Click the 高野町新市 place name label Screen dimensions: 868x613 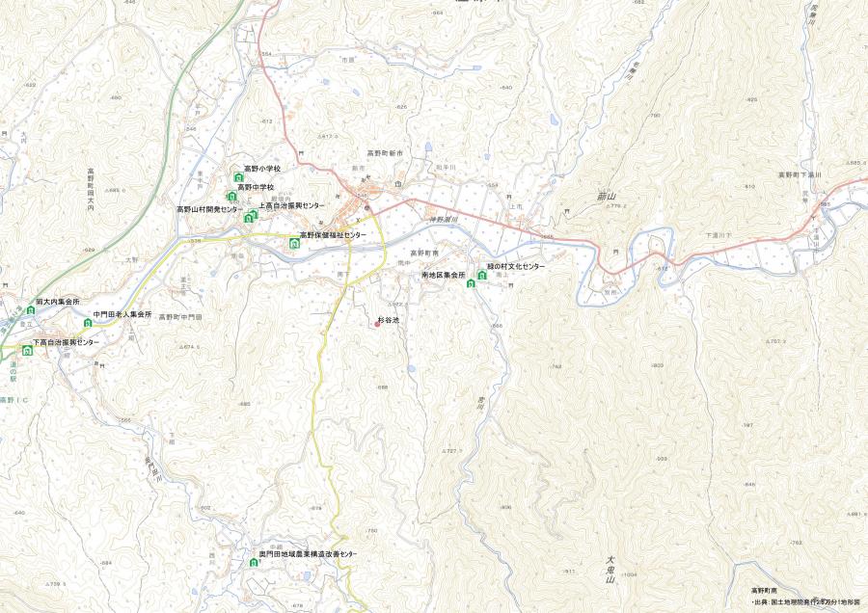click(385, 152)
